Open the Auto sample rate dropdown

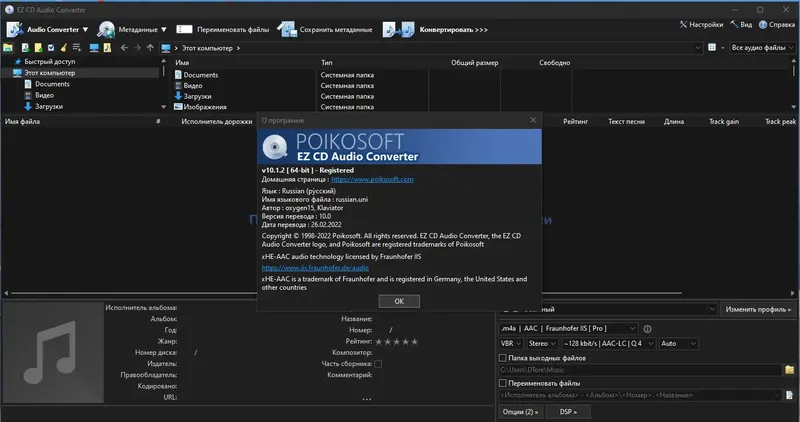pyautogui.click(x=678, y=344)
